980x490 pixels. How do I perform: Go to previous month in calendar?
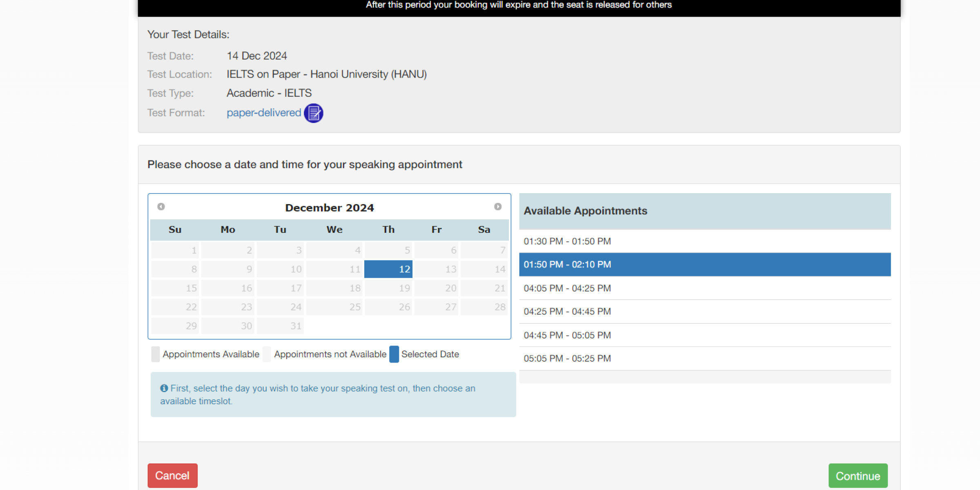[161, 207]
